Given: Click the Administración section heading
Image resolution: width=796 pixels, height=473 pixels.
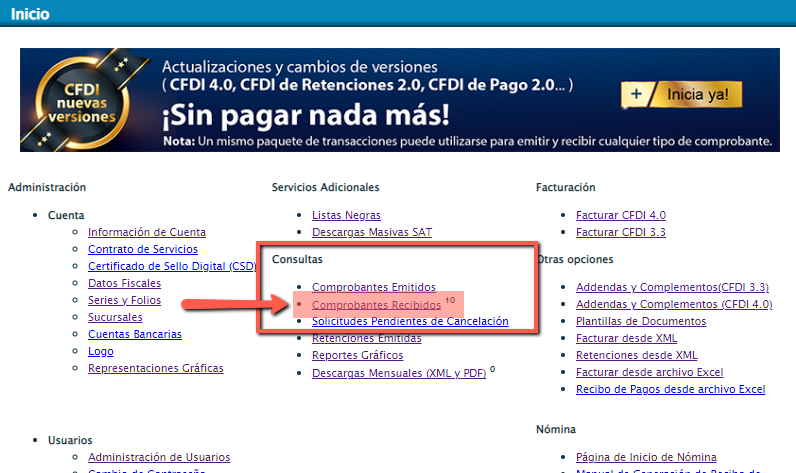Looking at the screenshot, I should (47, 187).
